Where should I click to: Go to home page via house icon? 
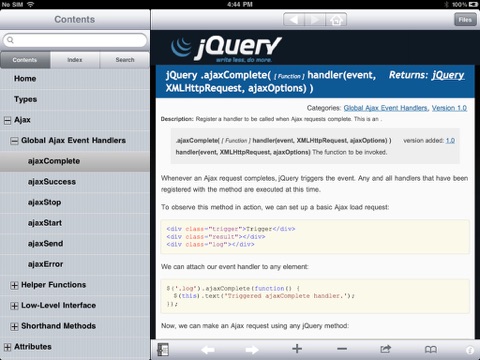click(336, 20)
